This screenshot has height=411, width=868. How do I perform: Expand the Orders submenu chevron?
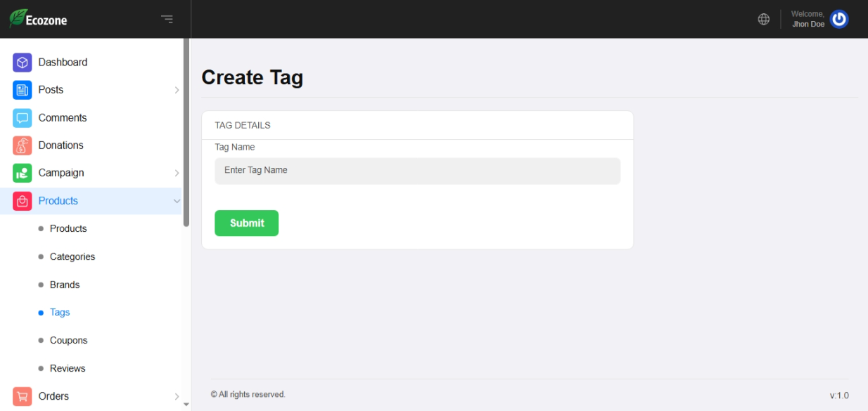[177, 396]
